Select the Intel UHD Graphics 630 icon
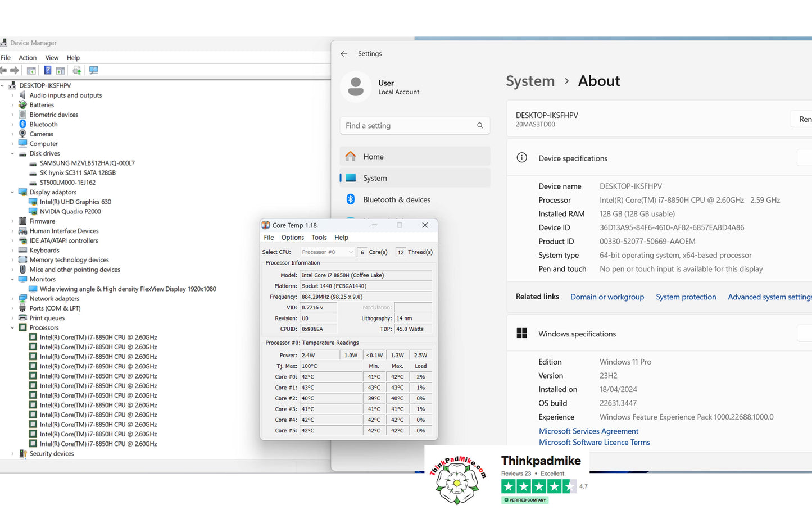812x510 pixels. (33, 202)
